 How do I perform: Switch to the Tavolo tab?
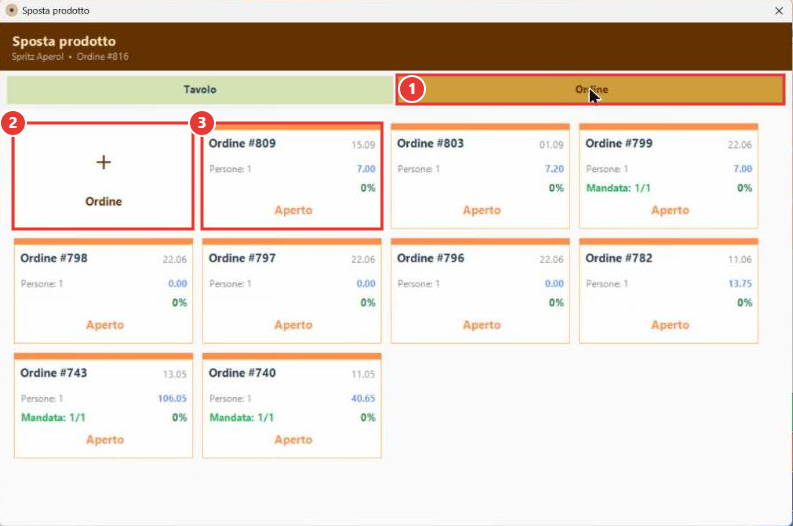point(200,90)
